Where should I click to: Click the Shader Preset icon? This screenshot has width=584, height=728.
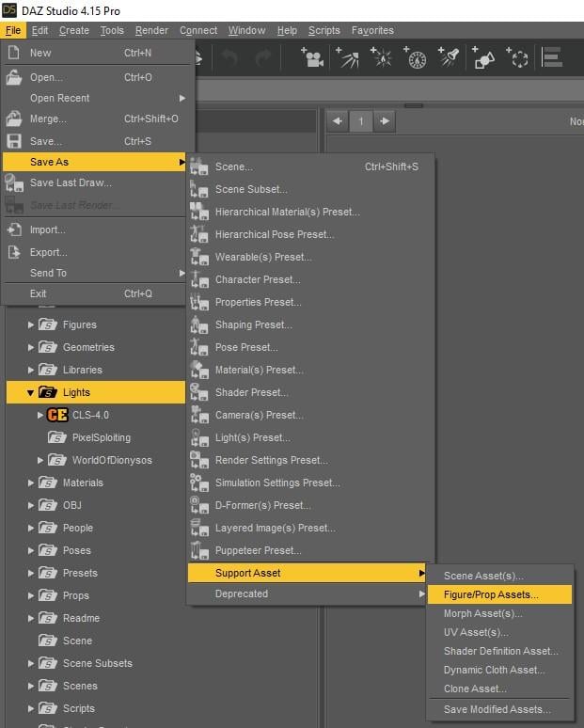pos(198,392)
